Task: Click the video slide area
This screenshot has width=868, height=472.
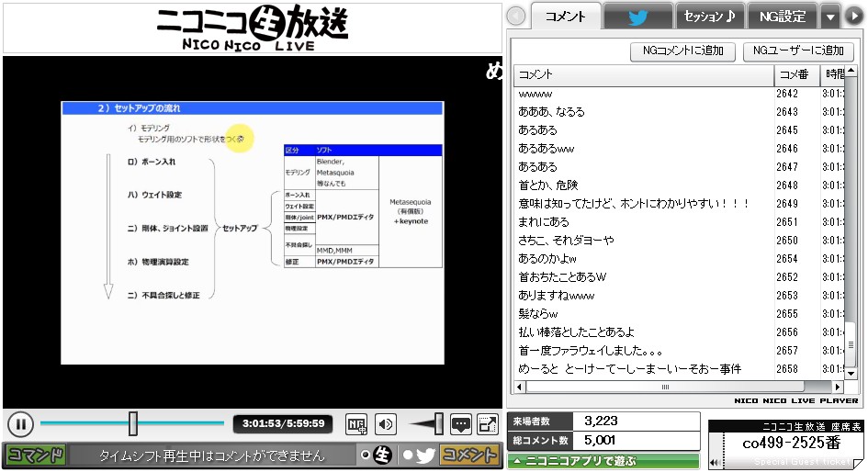Action: click(x=253, y=232)
